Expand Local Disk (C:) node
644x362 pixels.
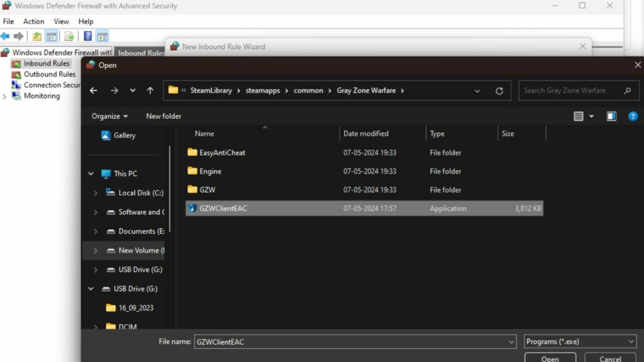tap(96, 193)
